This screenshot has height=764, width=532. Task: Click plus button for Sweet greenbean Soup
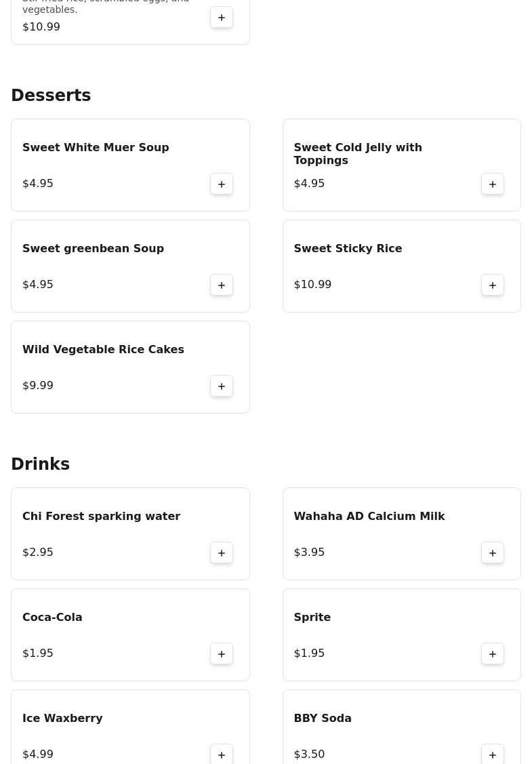click(x=222, y=285)
